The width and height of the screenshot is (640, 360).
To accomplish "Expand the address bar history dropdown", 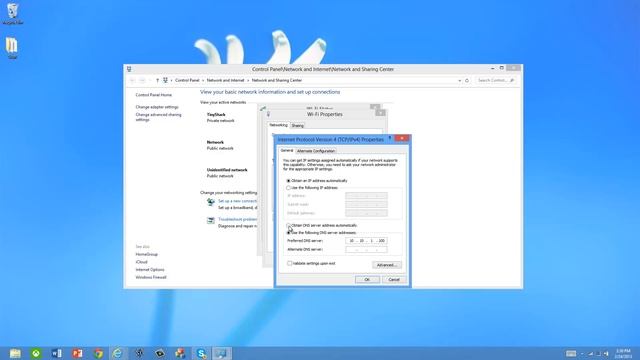I will click(460, 80).
